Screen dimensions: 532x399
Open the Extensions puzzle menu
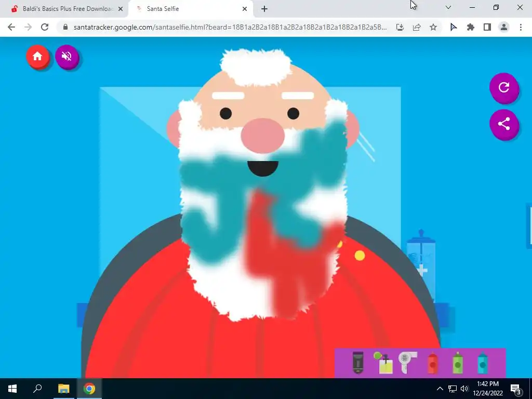(471, 27)
